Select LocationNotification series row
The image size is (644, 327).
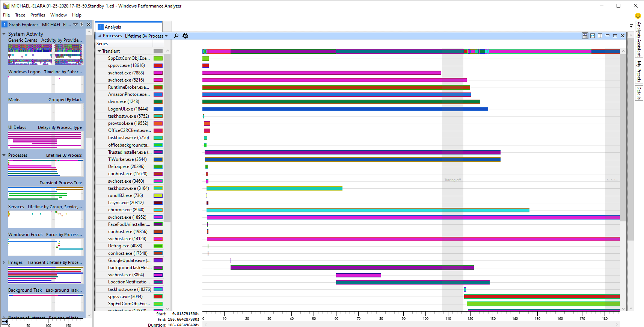(x=130, y=282)
